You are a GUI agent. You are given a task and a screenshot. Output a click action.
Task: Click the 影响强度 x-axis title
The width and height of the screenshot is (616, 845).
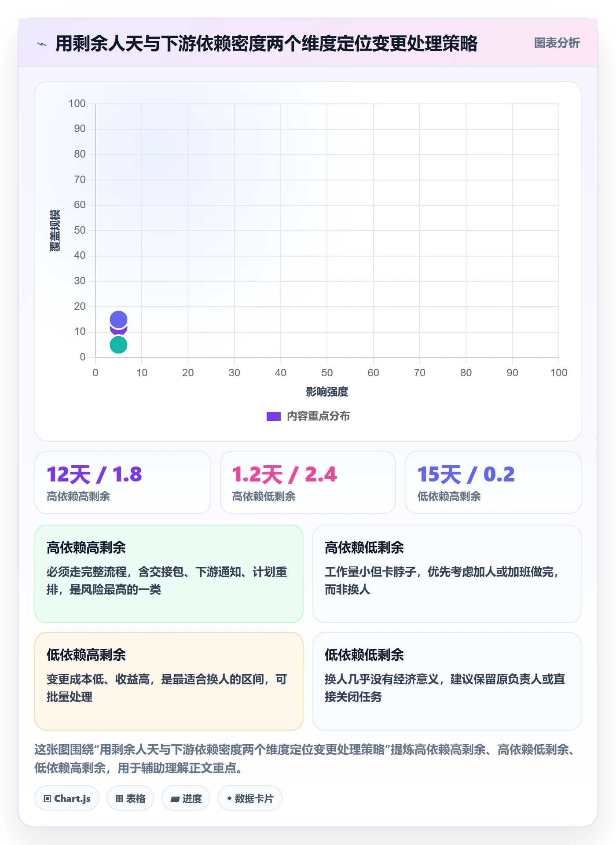[x=327, y=392]
